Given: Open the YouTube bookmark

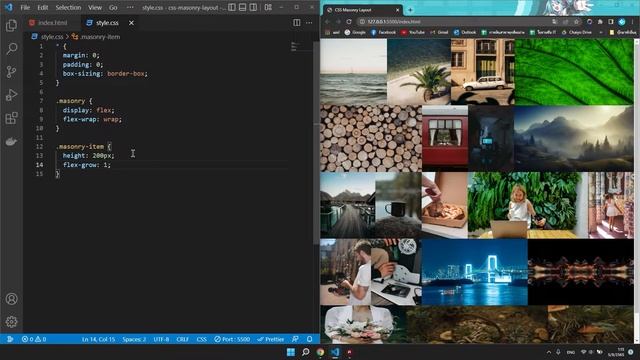Looking at the screenshot, I should click(413, 32).
